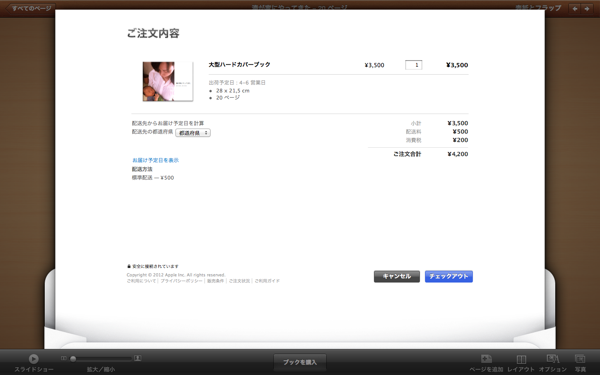Click the チェックアウト button
This screenshot has width=600, height=375.
coord(448,276)
